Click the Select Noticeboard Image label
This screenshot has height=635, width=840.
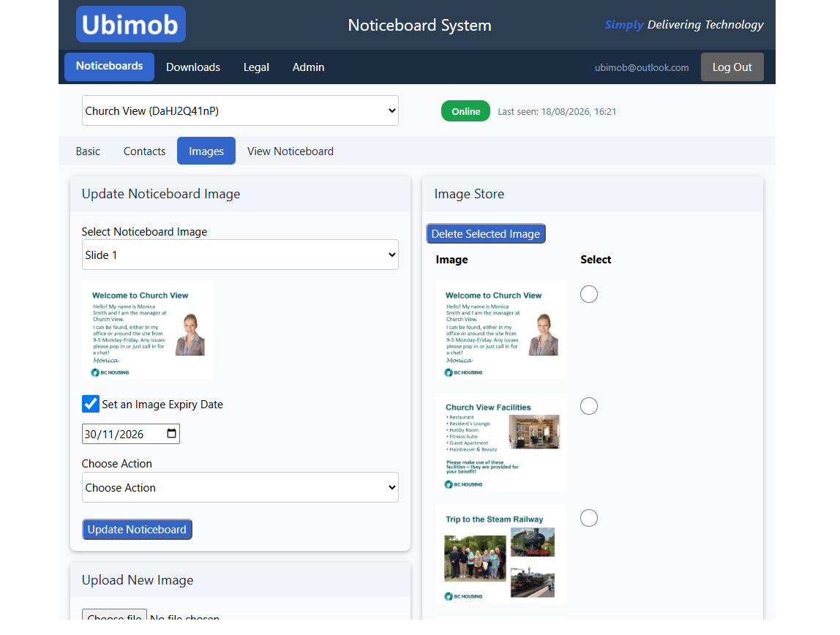click(x=144, y=231)
